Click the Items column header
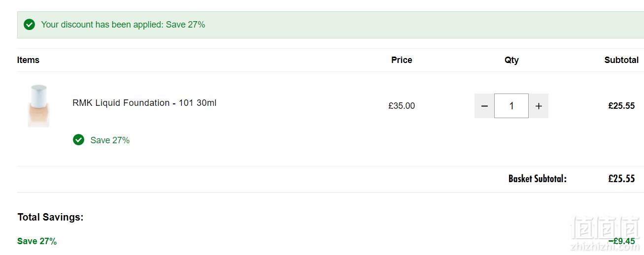The width and height of the screenshot is (644, 255). [28, 60]
